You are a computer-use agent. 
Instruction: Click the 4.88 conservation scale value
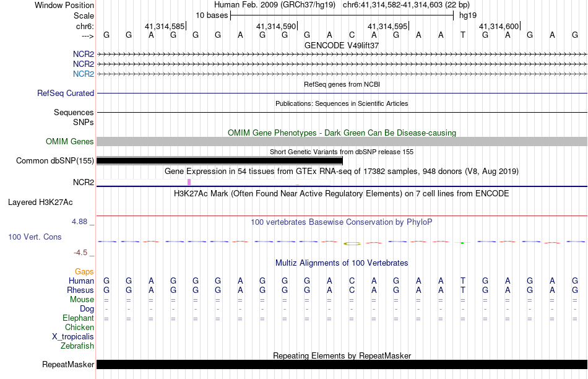pos(79,222)
